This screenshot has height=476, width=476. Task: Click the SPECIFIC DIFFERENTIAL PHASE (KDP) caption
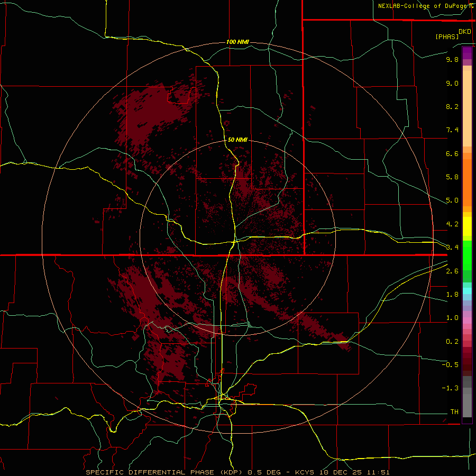coord(164,472)
